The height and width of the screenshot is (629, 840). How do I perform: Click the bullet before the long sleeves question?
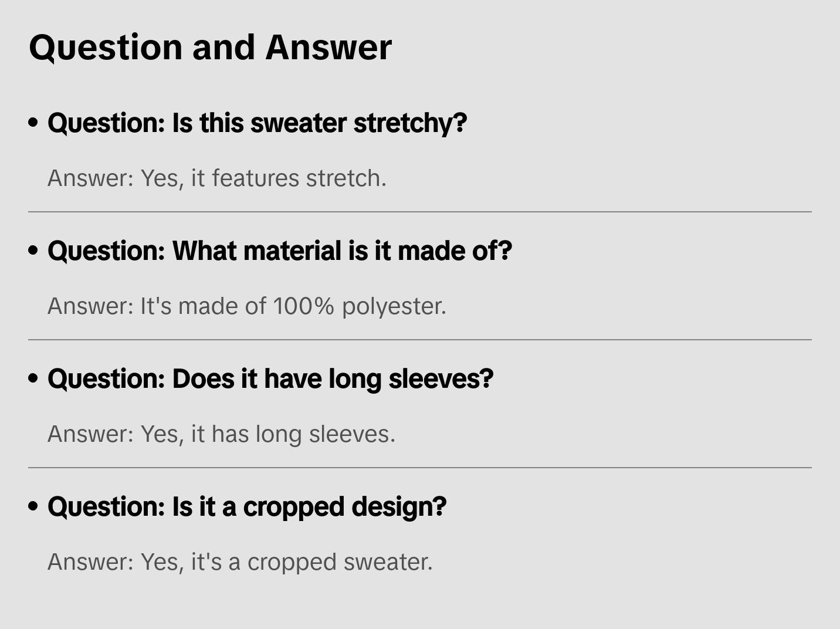pyautogui.click(x=33, y=378)
